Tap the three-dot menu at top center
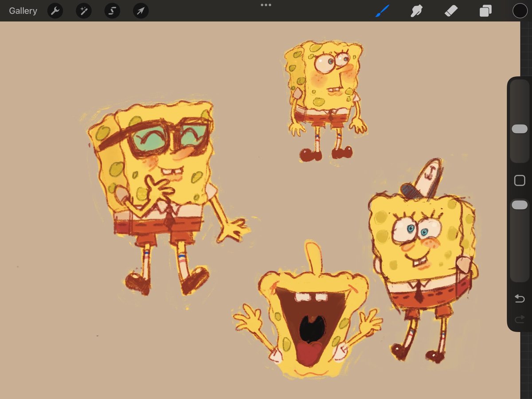This screenshot has height=399, width=532. pos(266,5)
